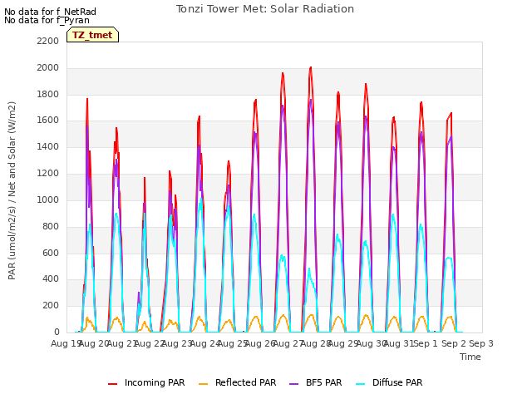Screen dimensions: 532x399
Task: Click purple BF5 PAR legend swatch
Action: tap(293, 383)
